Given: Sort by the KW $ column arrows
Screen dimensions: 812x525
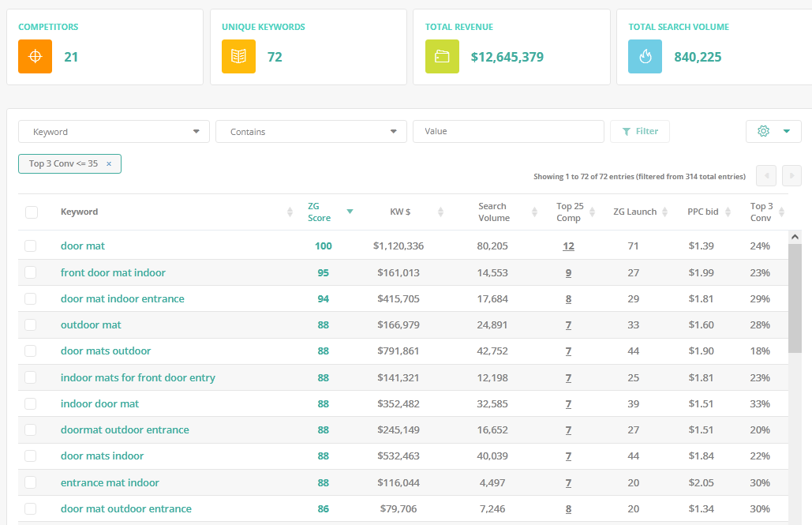Looking at the screenshot, I should click(440, 212).
